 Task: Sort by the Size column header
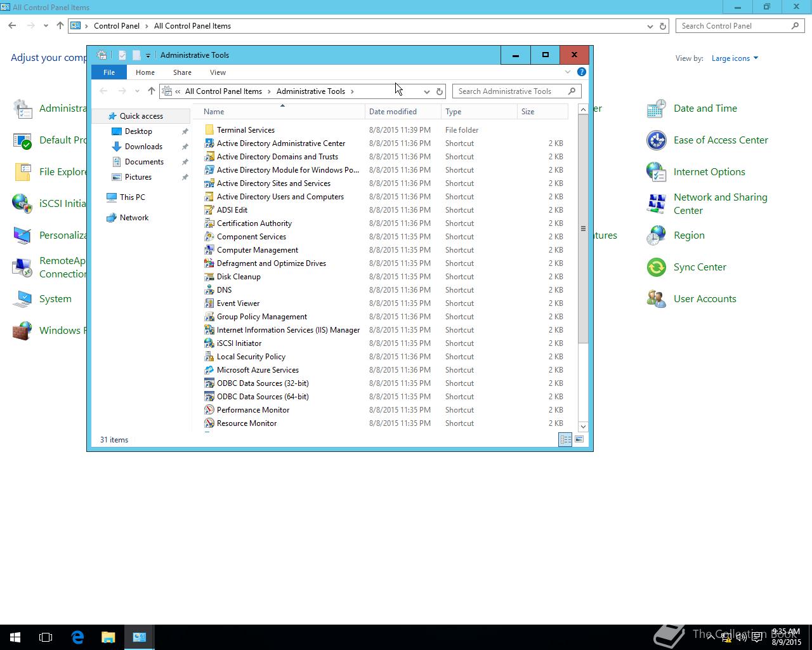pyautogui.click(x=542, y=112)
